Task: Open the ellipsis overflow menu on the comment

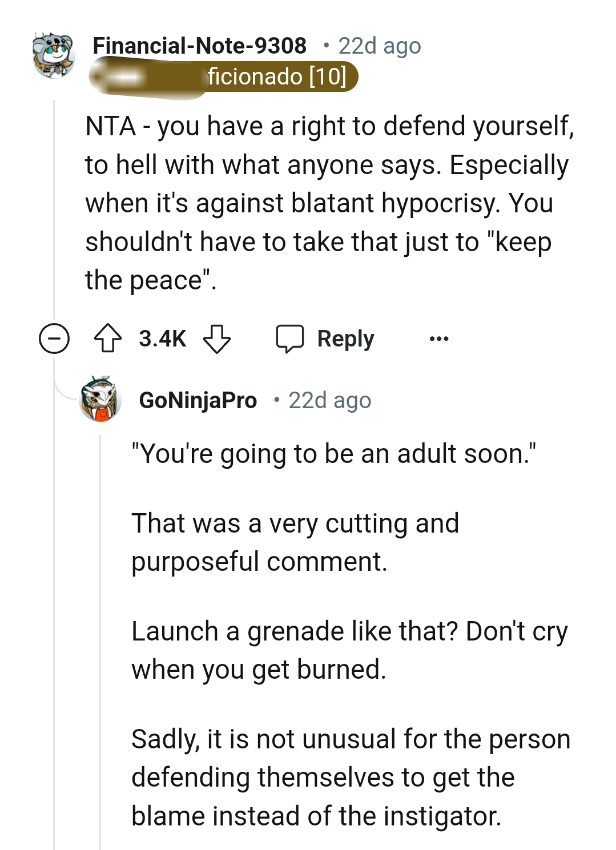Action: pyautogui.click(x=438, y=339)
